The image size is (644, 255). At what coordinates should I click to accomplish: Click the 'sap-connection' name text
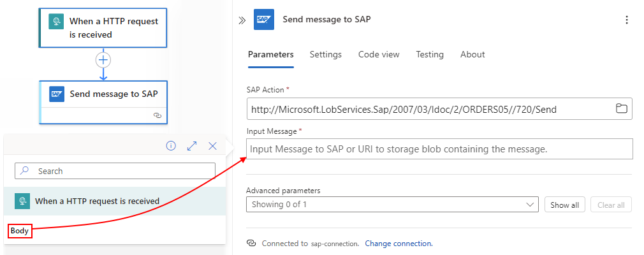click(x=334, y=244)
